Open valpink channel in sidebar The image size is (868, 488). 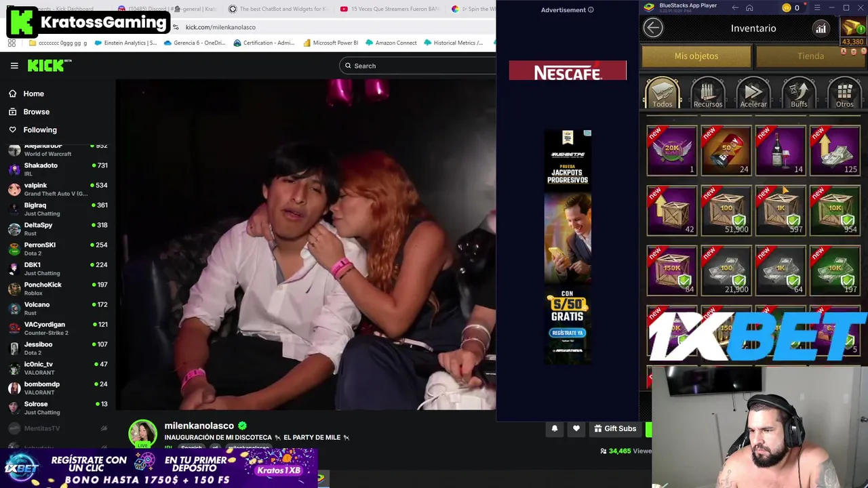click(58, 189)
